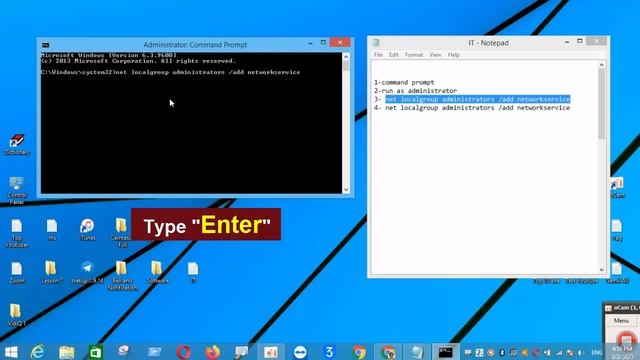Select the iTunes desktop shortcut
640x360 pixels.
[87, 229]
